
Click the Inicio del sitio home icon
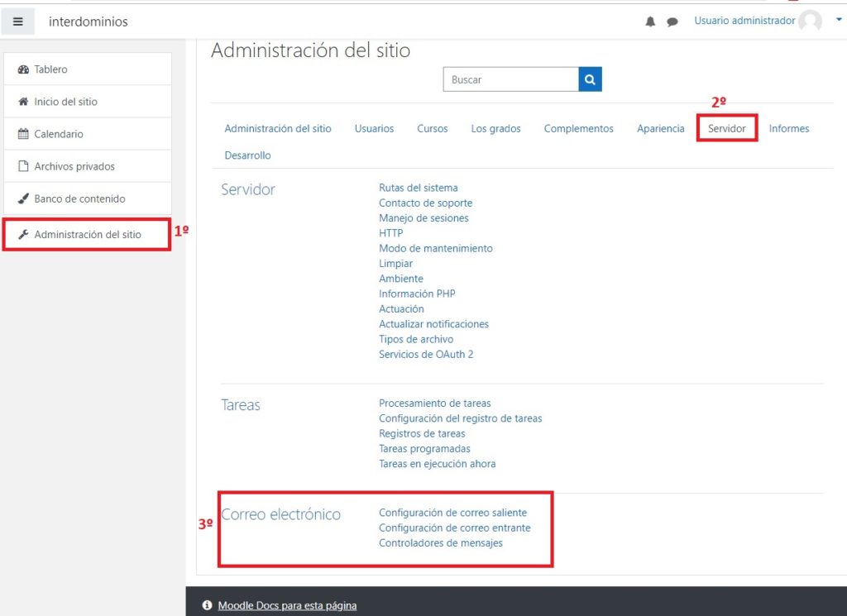point(23,102)
